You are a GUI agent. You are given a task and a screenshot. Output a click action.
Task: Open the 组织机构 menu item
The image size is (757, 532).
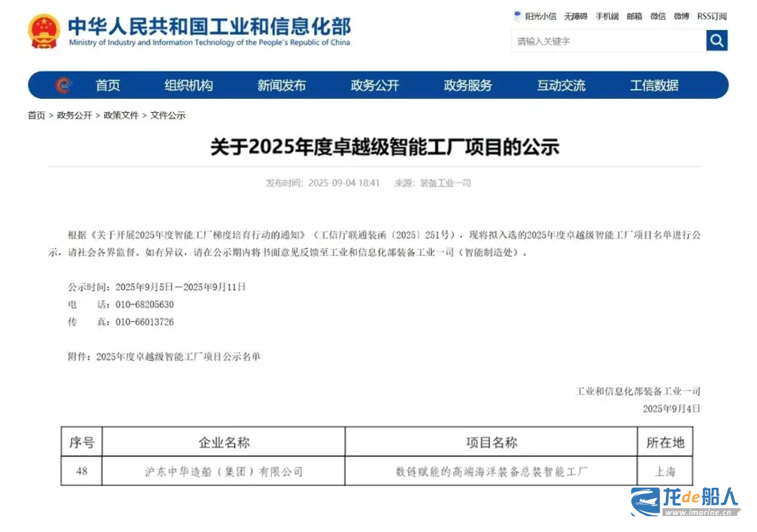[189, 86]
